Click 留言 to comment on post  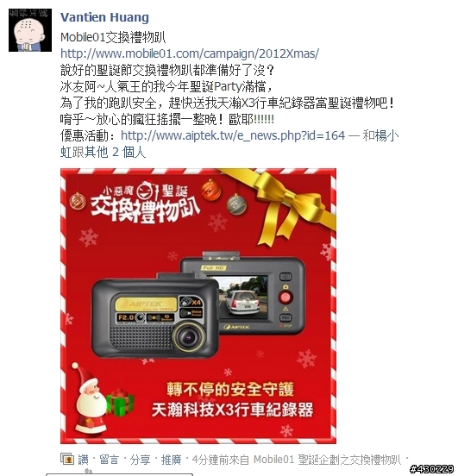pyautogui.click(x=109, y=460)
